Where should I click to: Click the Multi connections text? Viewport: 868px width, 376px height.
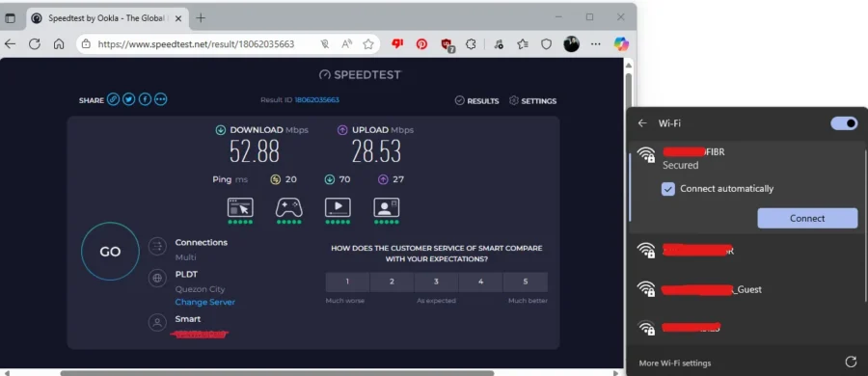click(x=185, y=257)
